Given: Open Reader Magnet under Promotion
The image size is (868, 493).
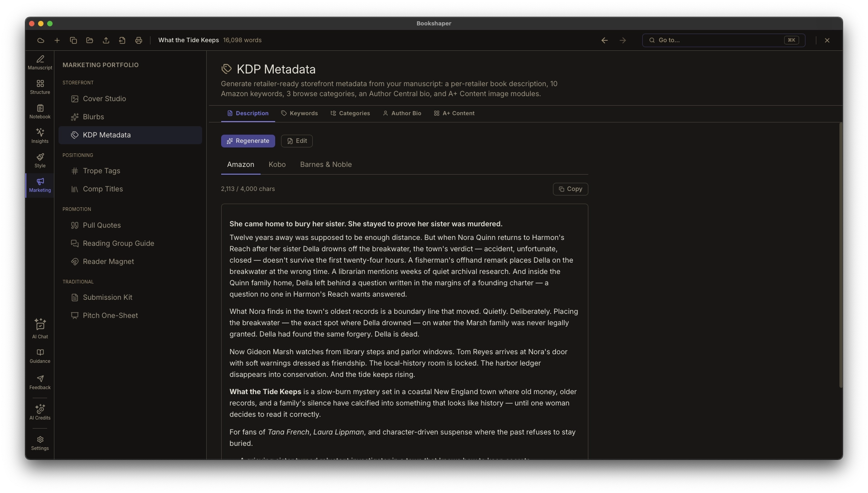Looking at the screenshot, I should pyautogui.click(x=130, y=262).
